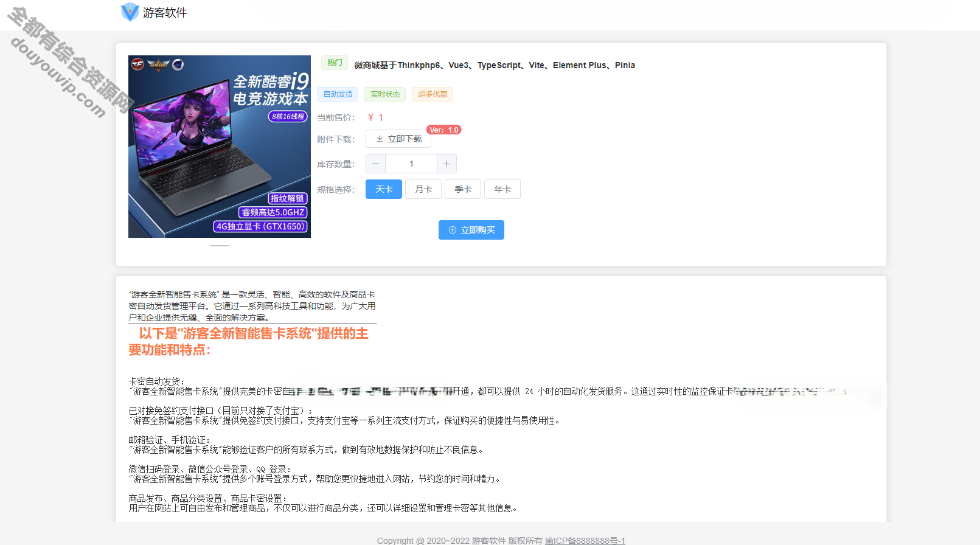Click the 卡密自动发货: section heading
The height and width of the screenshot is (545, 980).
tap(156, 381)
